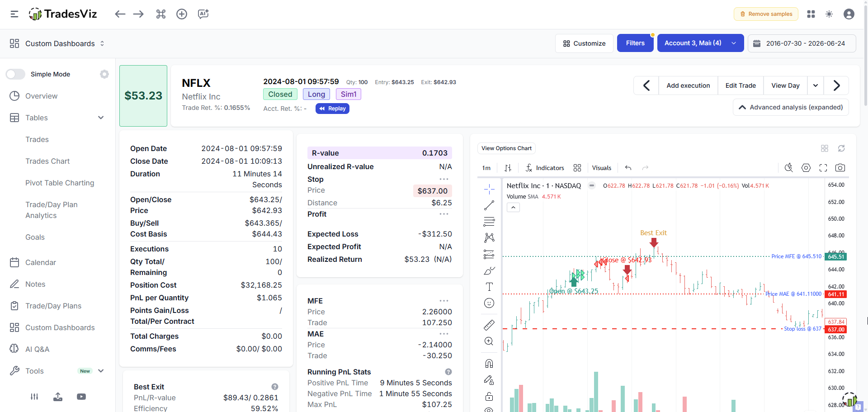Take a chart snapshot with camera icon
868x412 pixels.
[x=840, y=168]
